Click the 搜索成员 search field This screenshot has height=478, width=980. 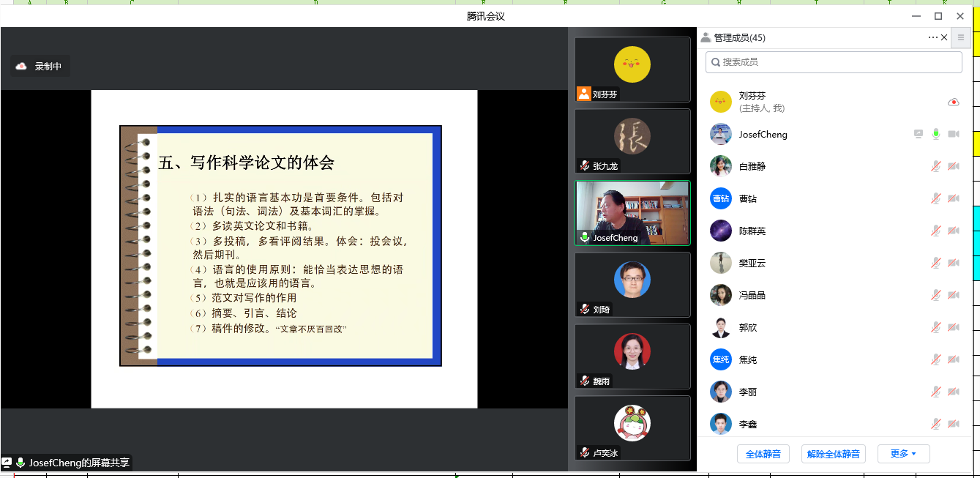coord(834,62)
